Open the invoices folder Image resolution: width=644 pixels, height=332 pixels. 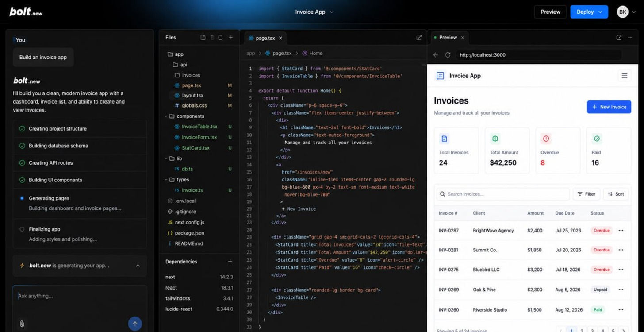tap(188, 75)
